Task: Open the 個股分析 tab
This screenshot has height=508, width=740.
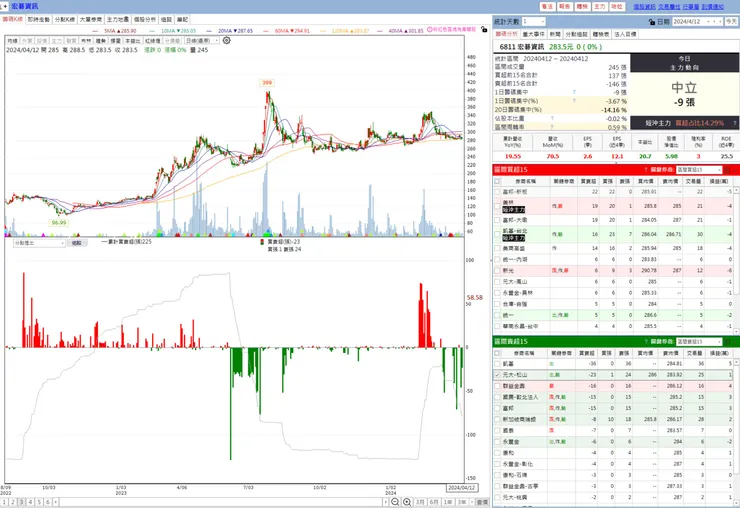Action: [x=144, y=20]
